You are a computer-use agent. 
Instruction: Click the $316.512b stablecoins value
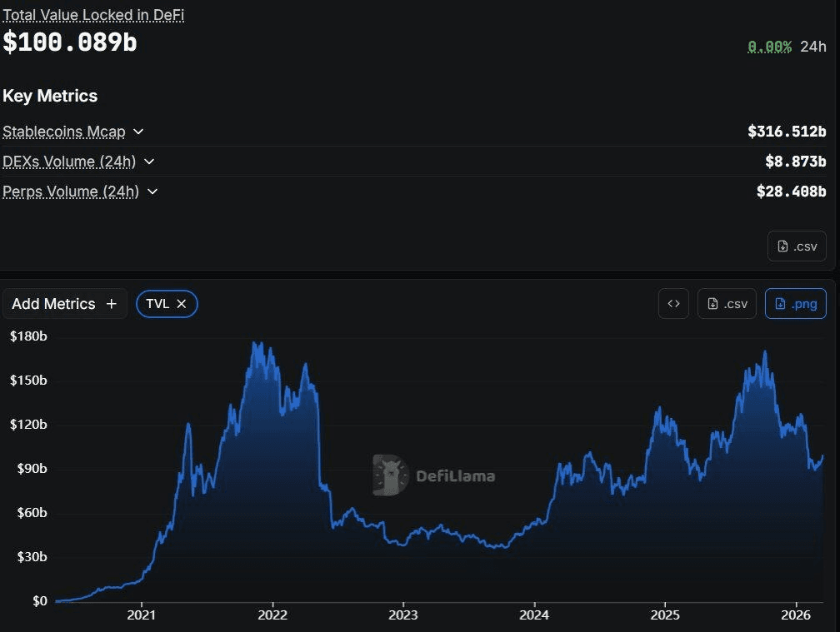click(x=786, y=132)
